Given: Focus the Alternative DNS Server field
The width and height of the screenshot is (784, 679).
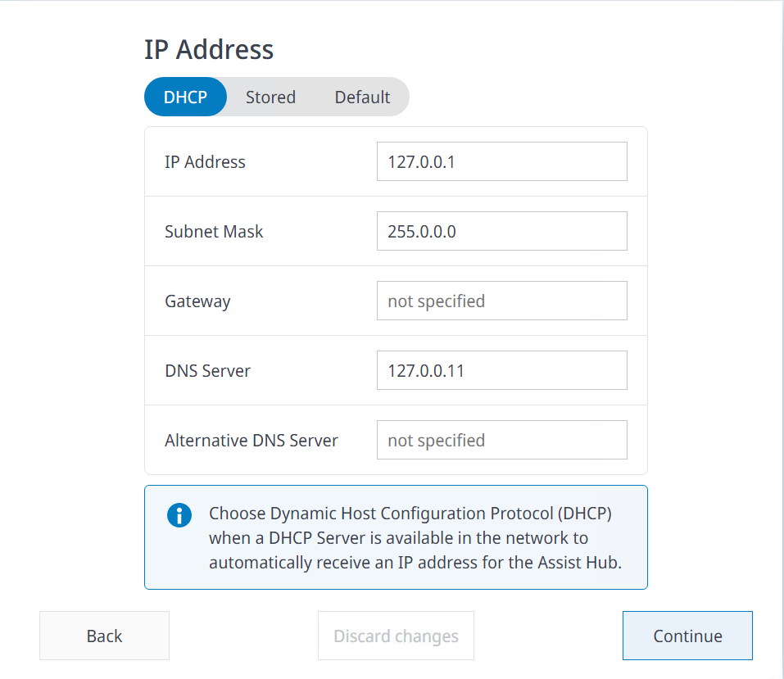Looking at the screenshot, I should 501,440.
